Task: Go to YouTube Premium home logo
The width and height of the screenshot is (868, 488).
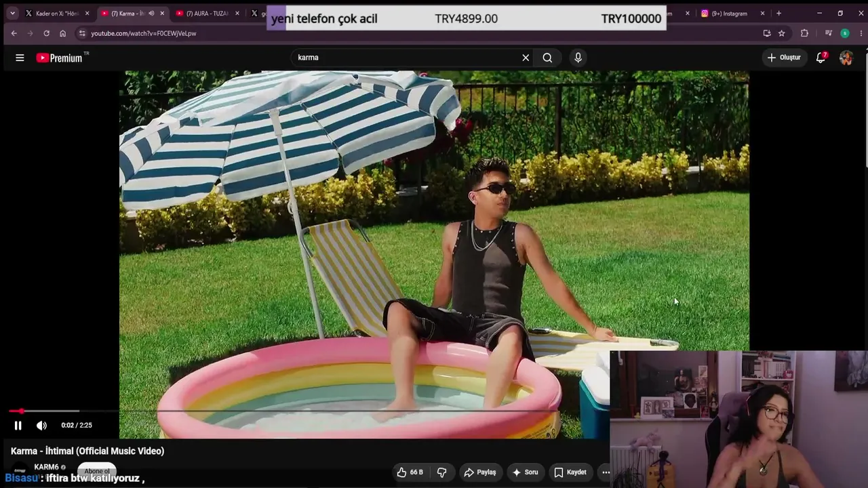Action: pos(62,58)
